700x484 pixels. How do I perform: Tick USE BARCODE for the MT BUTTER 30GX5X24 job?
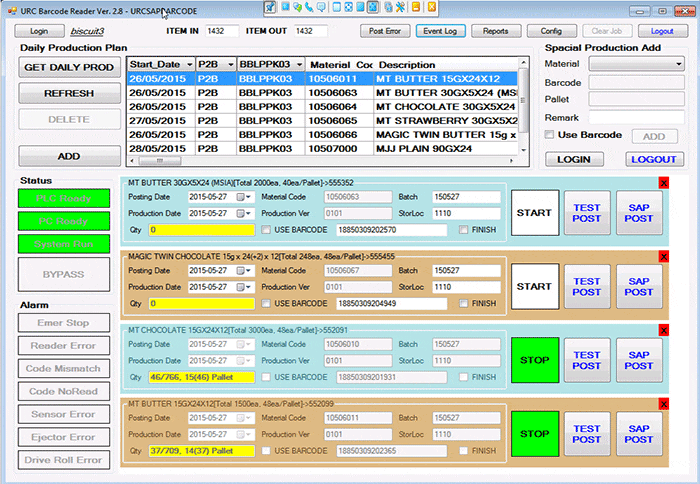tap(266, 229)
